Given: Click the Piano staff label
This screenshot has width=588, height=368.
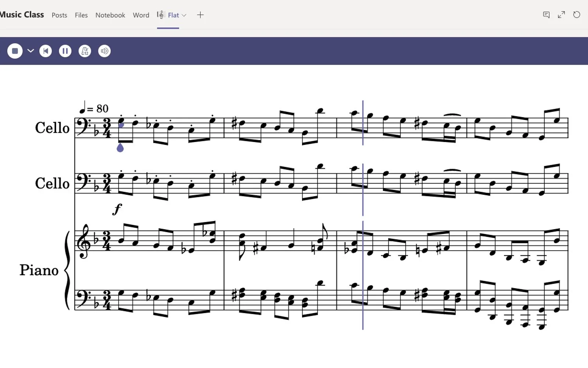Looking at the screenshot, I should 39,270.
